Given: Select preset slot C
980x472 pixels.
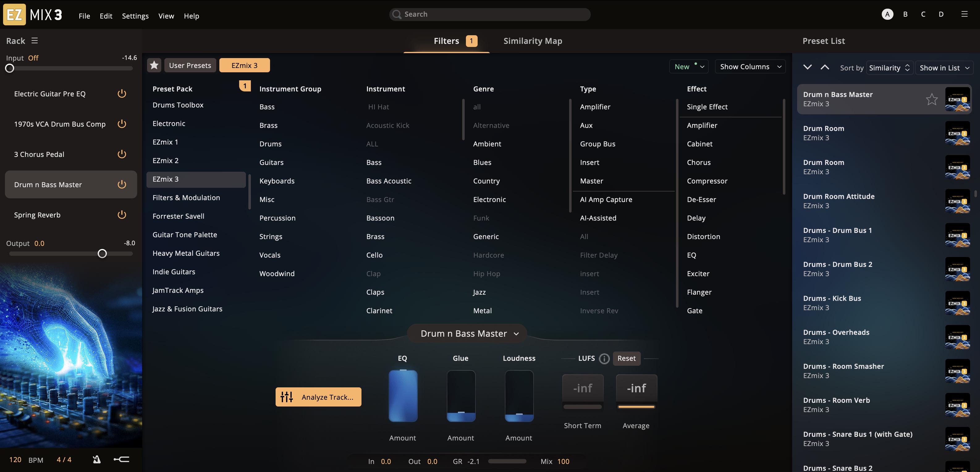Looking at the screenshot, I should click(x=923, y=14).
